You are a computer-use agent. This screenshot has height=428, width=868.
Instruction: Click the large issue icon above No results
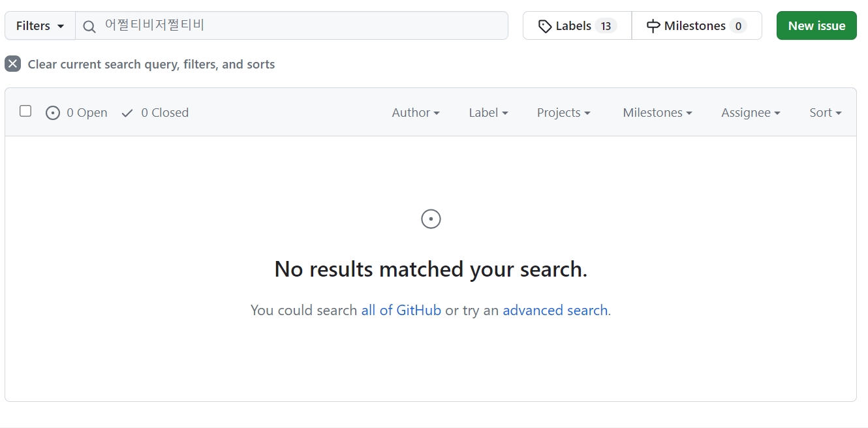point(431,219)
